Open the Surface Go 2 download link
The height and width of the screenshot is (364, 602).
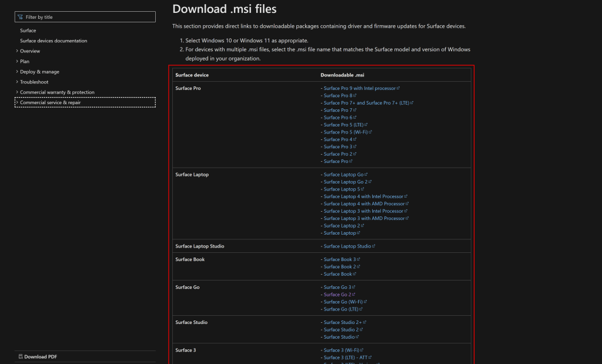(x=337, y=295)
